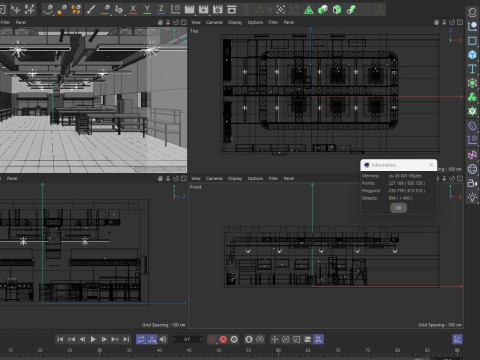Click the orange square object snap icon

coord(62,9)
